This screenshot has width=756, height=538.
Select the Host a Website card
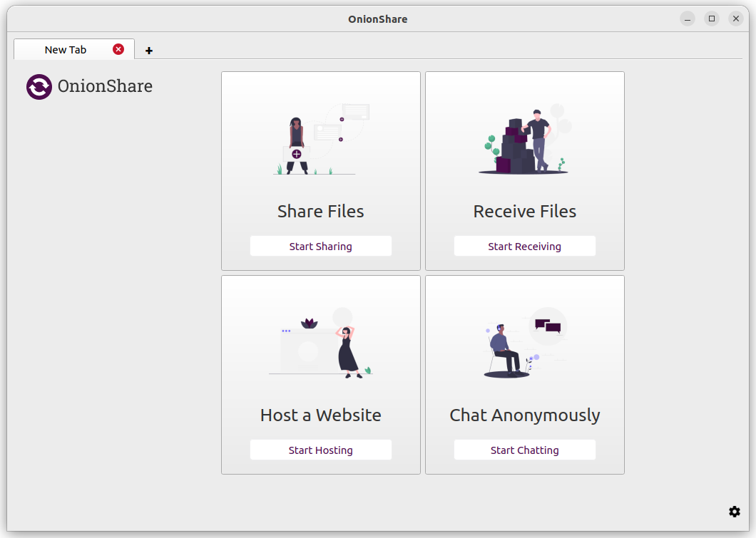click(x=320, y=374)
